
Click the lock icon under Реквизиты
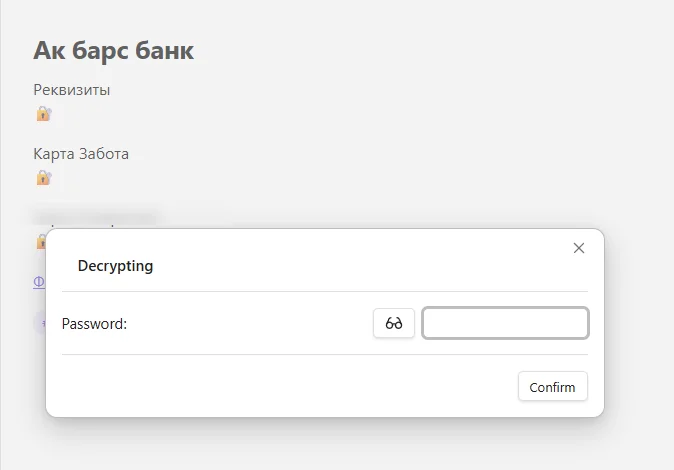coord(44,114)
